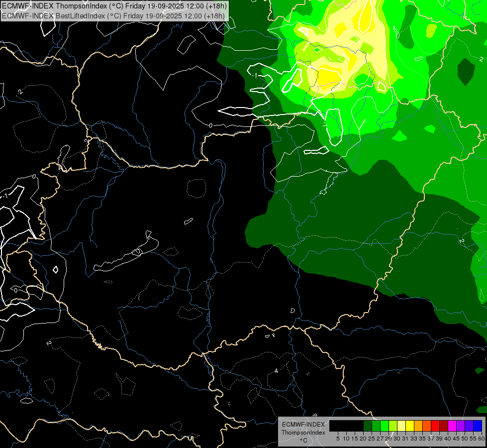Click the ThompsonIndex title line at top
Image resolution: width=487 pixels, height=448 pixels.
pos(114,6)
